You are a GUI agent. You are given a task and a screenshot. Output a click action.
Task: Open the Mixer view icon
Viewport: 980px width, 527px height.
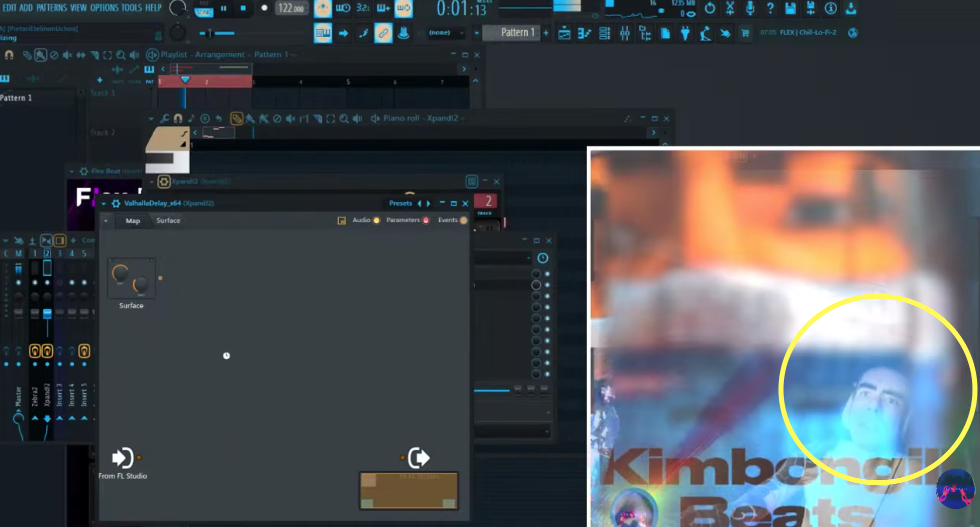pyautogui.click(x=625, y=34)
